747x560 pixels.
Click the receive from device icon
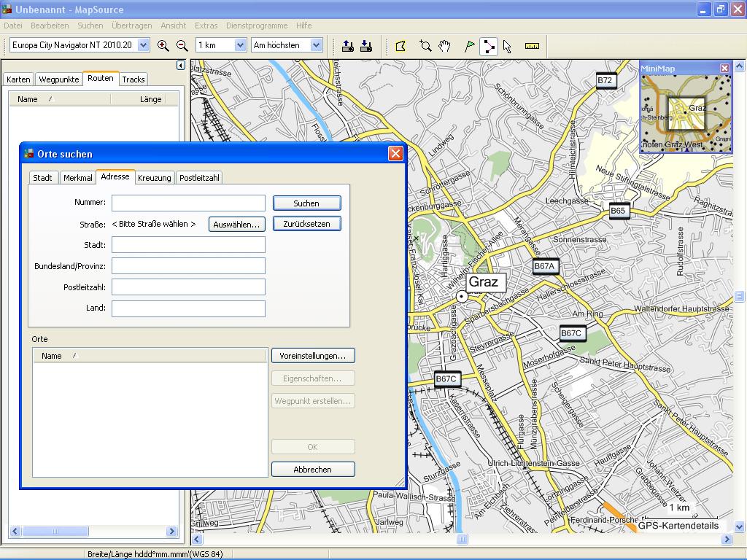(366, 46)
